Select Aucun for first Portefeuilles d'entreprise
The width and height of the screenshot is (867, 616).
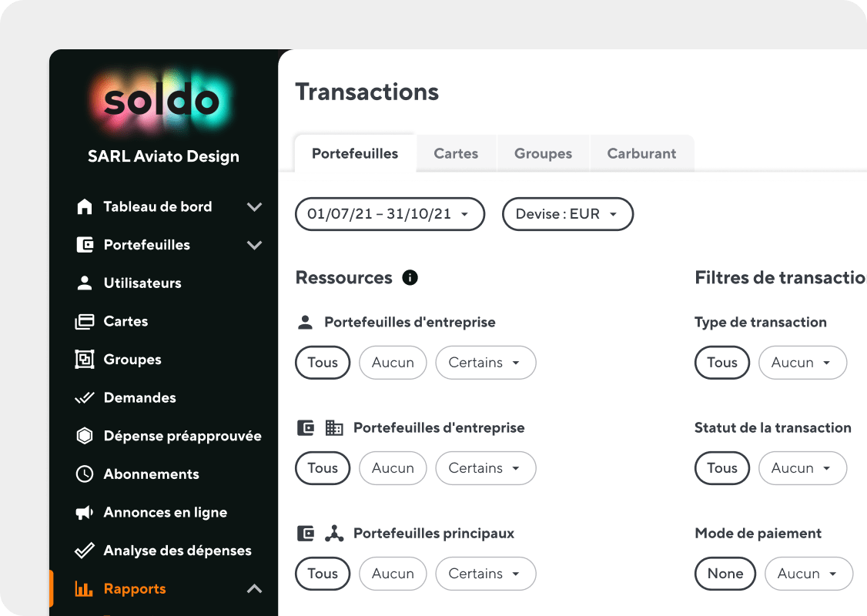point(393,363)
